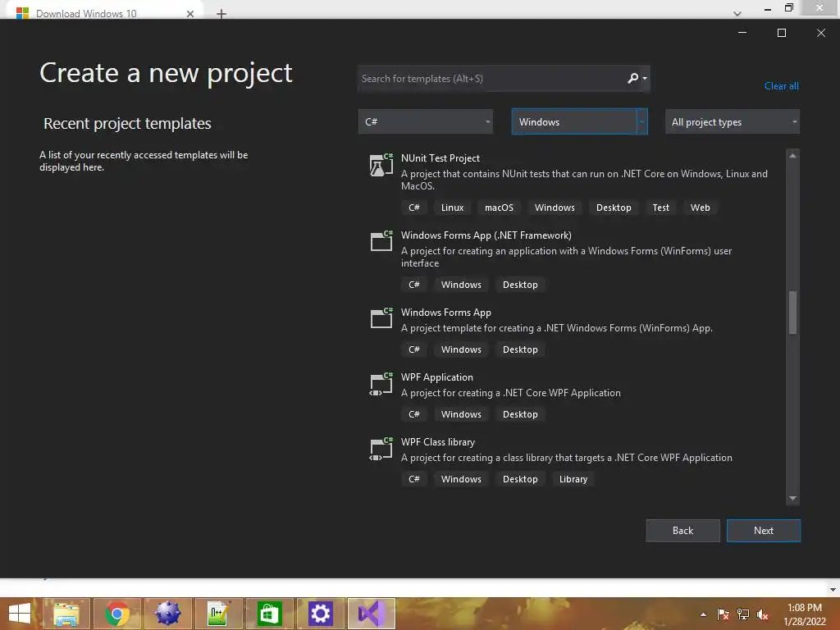Expand the browser tab list chevron
840x630 pixels.
pyautogui.click(x=737, y=13)
